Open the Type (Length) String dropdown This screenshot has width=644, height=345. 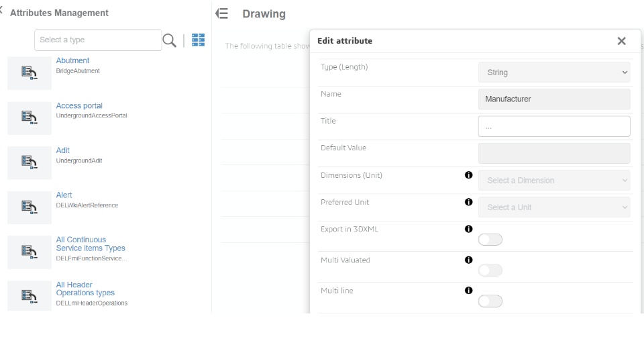(x=554, y=72)
